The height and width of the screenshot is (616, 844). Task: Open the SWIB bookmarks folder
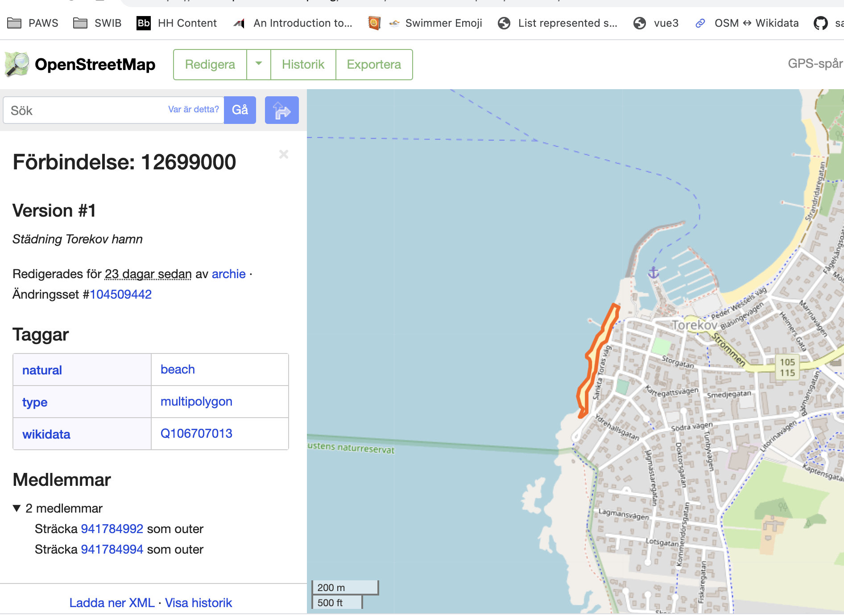pyautogui.click(x=97, y=23)
